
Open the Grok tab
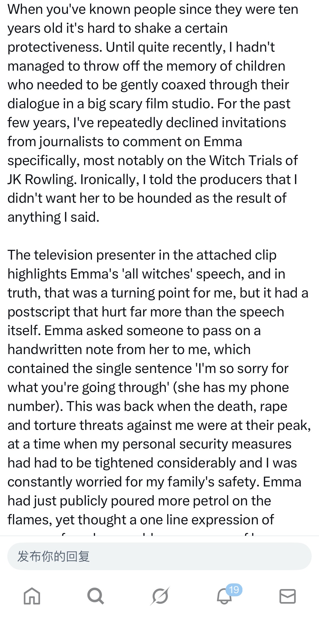click(160, 596)
